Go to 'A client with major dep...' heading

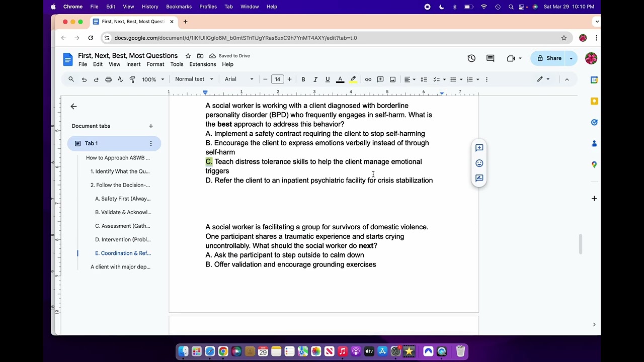coord(120,267)
